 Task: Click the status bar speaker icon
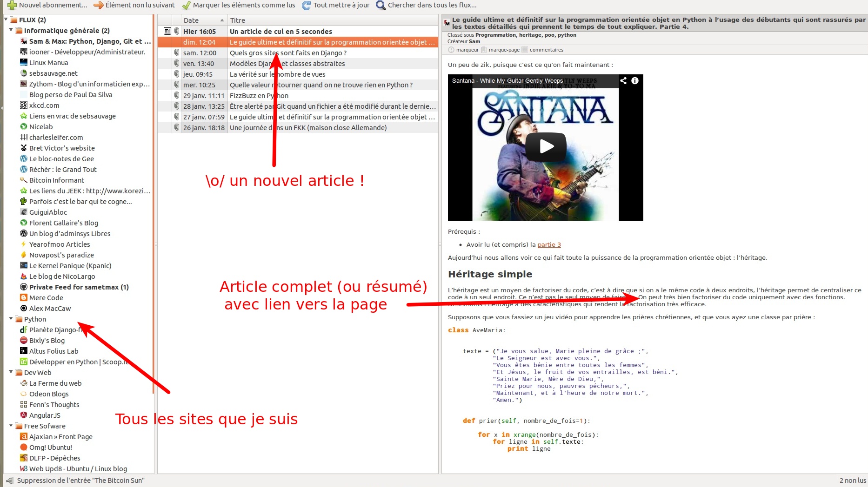[x=10, y=480]
